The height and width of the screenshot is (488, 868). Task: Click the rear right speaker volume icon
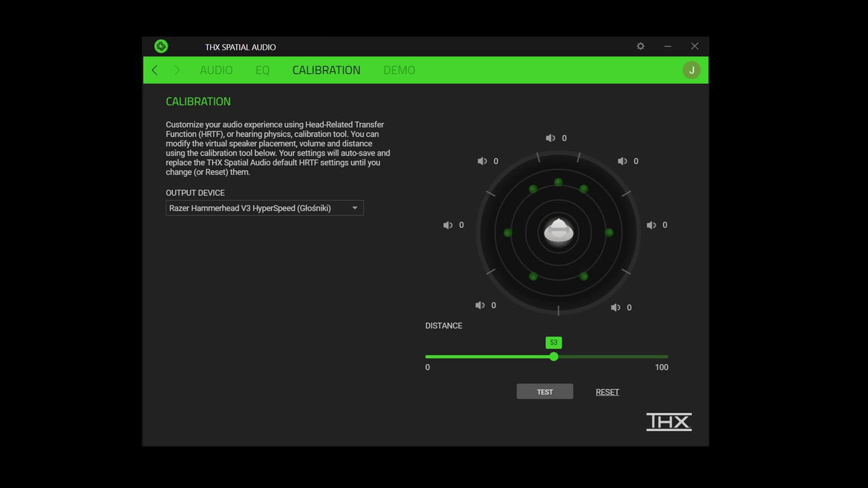click(615, 307)
